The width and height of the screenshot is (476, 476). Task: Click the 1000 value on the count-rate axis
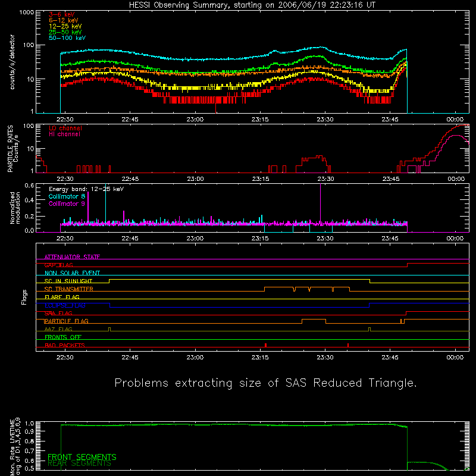pyautogui.click(x=27, y=12)
